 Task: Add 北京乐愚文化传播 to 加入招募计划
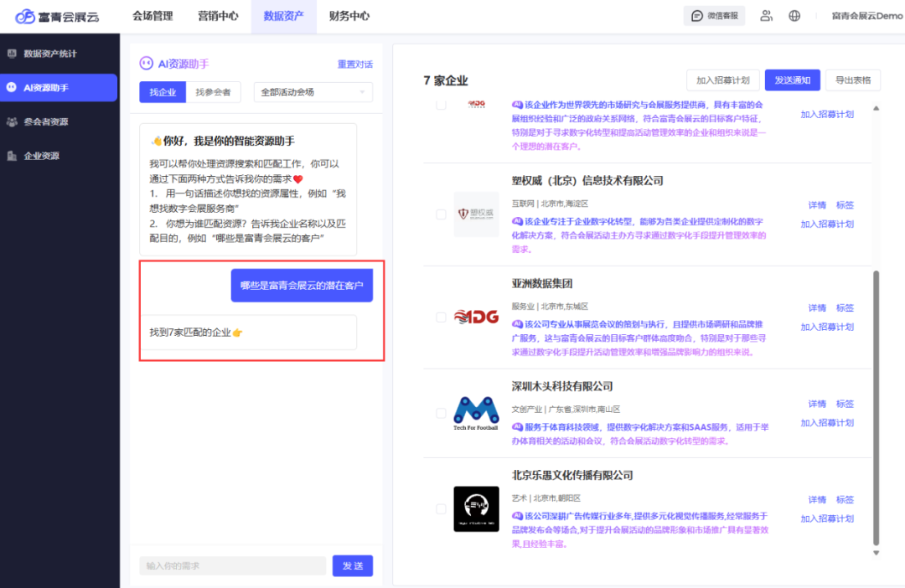pyautogui.click(x=827, y=518)
